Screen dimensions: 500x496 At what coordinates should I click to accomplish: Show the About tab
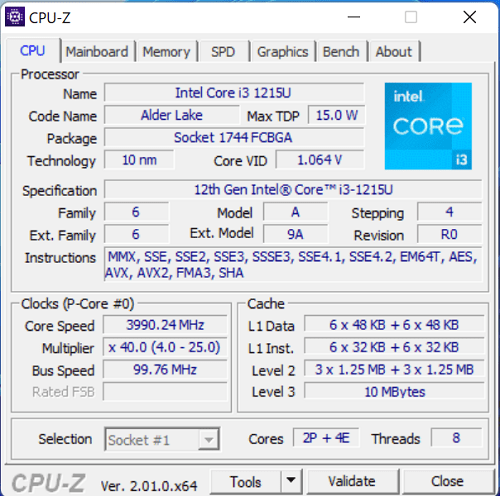pos(394,52)
